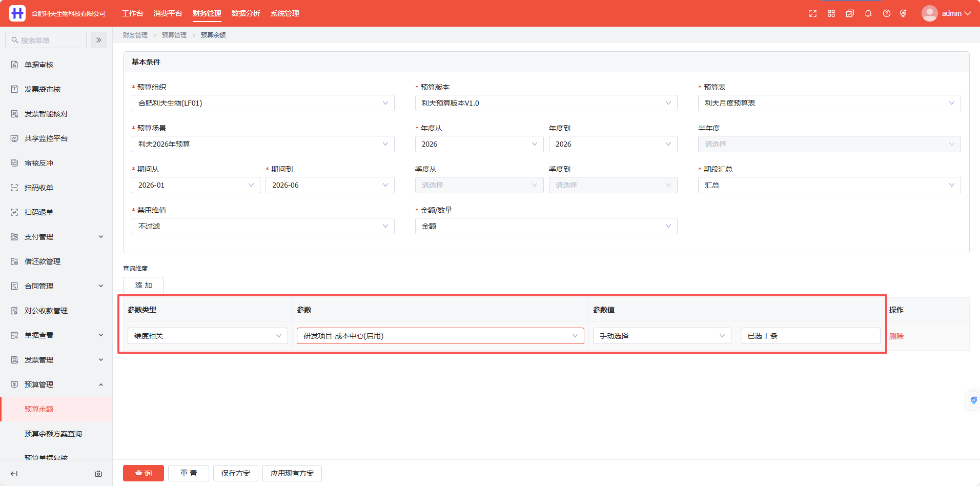Click the sidebar collapse arrow at bottom left

(14, 474)
